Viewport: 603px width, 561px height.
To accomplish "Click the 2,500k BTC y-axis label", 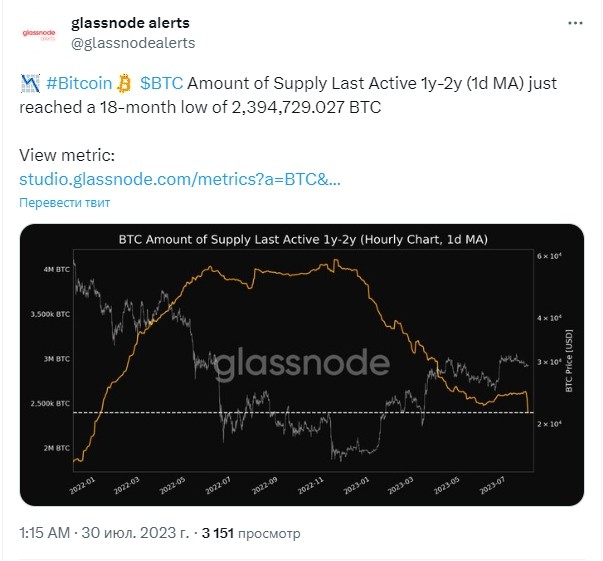I will tap(50, 403).
